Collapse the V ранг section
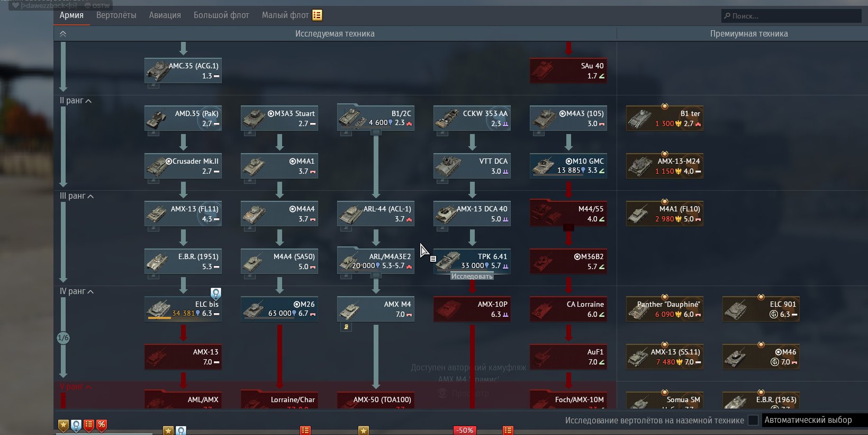The width and height of the screenshot is (868, 435). [75, 387]
